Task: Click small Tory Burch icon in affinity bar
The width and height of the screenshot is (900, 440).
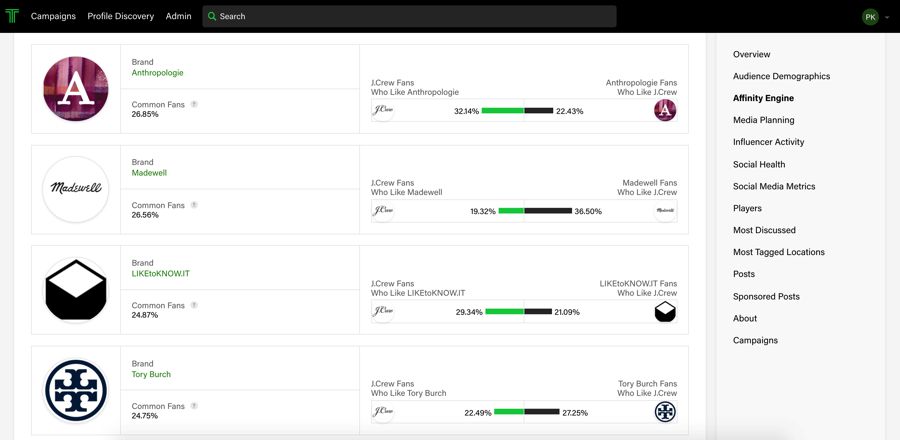Action: click(x=665, y=412)
